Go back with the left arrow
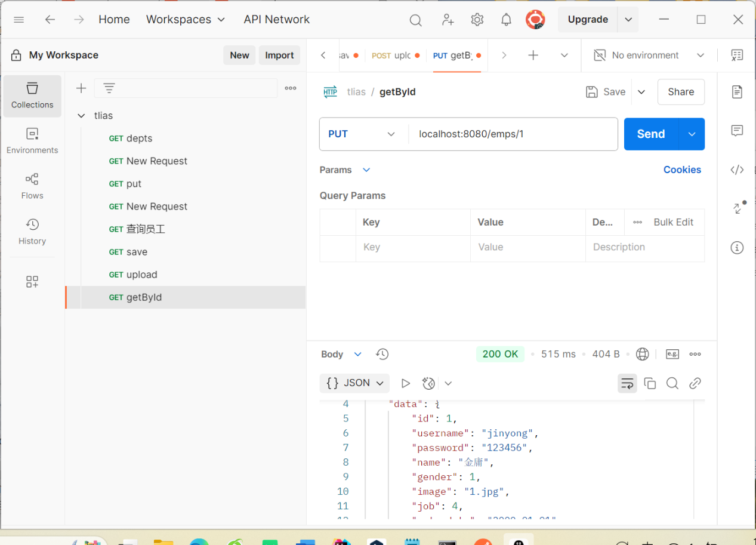Viewport: 756px width, 545px height. click(x=50, y=20)
